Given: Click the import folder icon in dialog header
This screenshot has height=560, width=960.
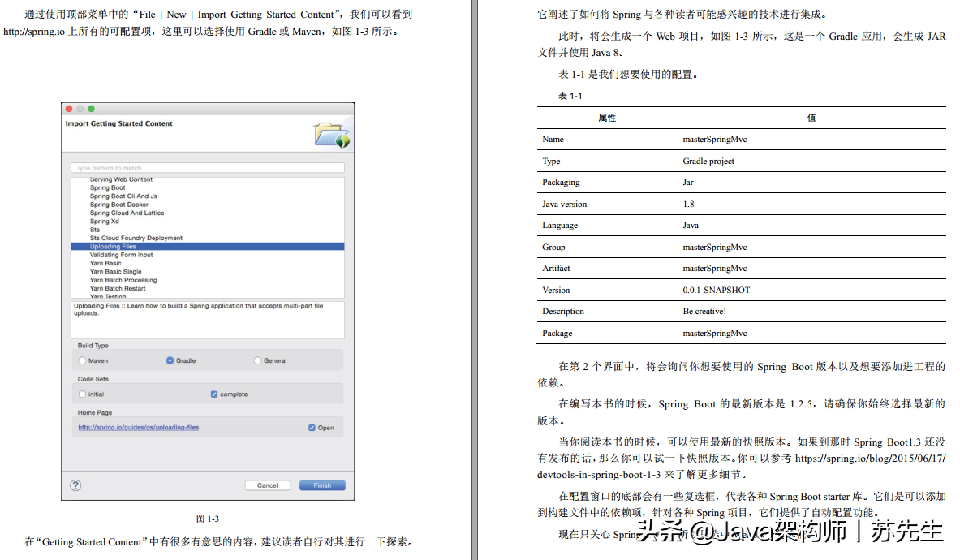Looking at the screenshot, I should [332, 135].
